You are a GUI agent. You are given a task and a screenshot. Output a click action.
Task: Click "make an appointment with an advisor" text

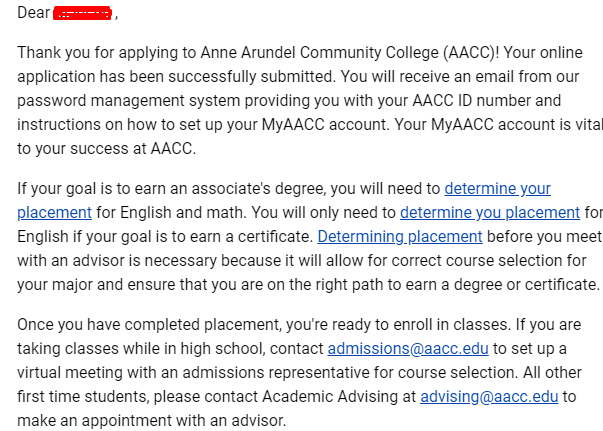point(152,420)
